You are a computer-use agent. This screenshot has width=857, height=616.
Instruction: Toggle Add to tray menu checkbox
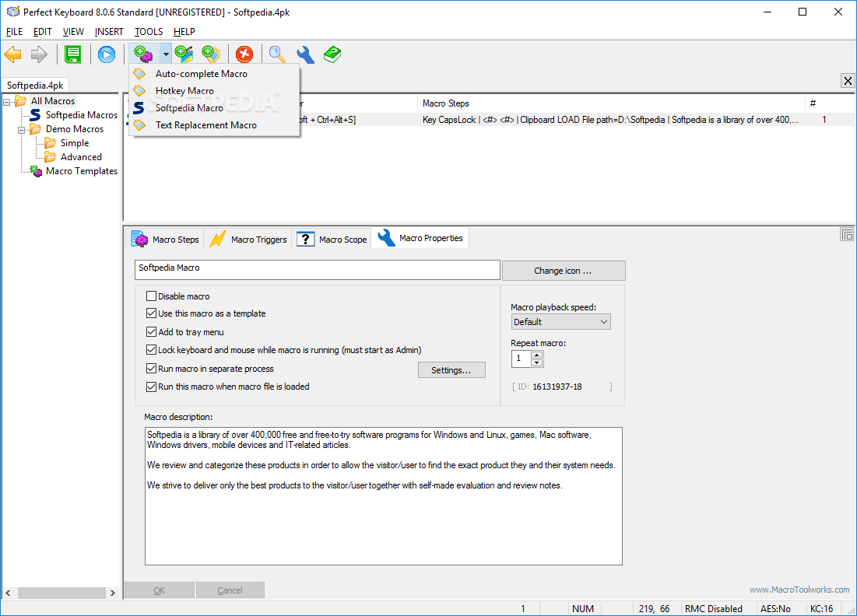(x=152, y=331)
